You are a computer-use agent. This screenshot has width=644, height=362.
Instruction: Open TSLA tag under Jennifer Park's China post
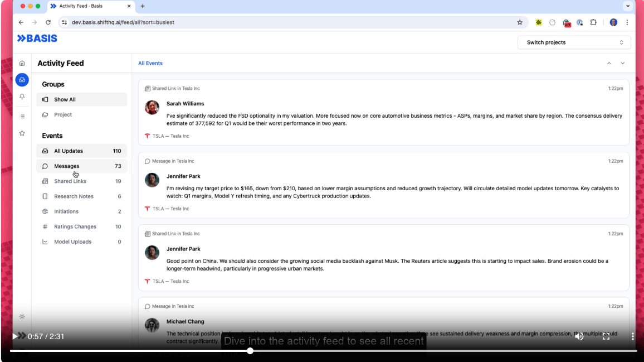[167, 281]
